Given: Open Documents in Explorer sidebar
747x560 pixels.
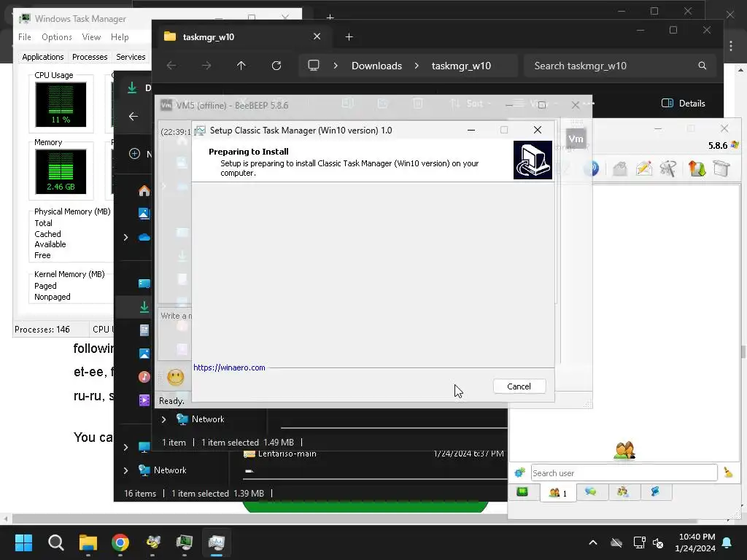Looking at the screenshot, I should pyautogui.click(x=144, y=330).
